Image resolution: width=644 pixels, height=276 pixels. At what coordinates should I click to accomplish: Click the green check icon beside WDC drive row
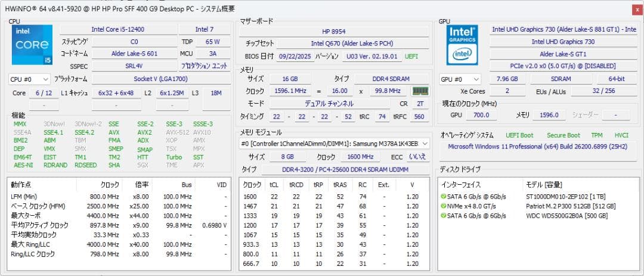(x=443, y=216)
